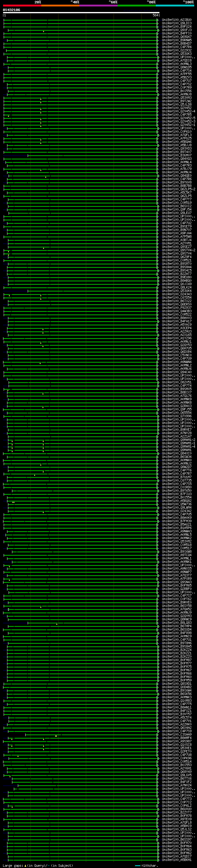Screen dimensions: 197x868
Task: Select hit label UniRef100_B9FU24
Action: click(x=177, y=26)
